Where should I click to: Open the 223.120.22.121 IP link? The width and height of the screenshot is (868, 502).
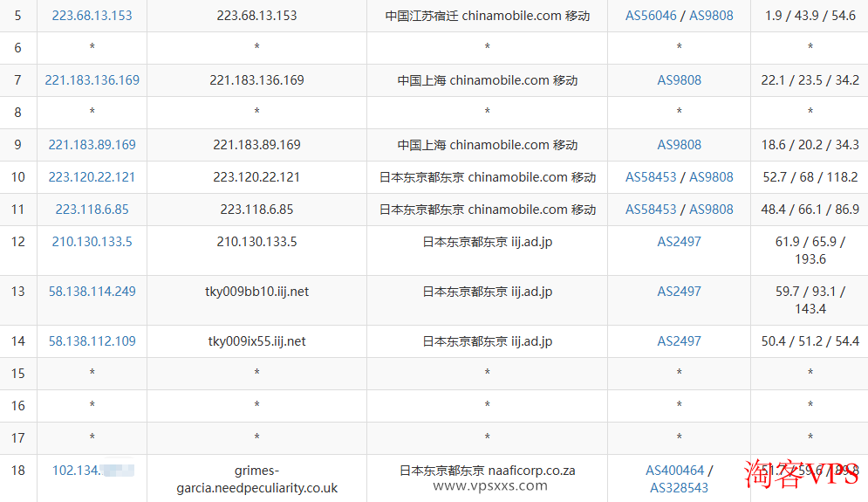click(92, 177)
